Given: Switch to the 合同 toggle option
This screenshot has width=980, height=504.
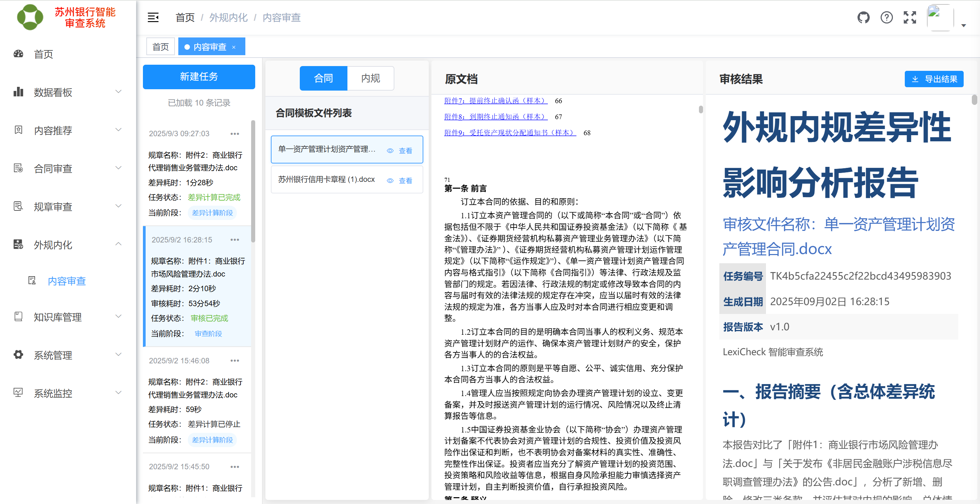Looking at the screenshot, I should [323, 78].
